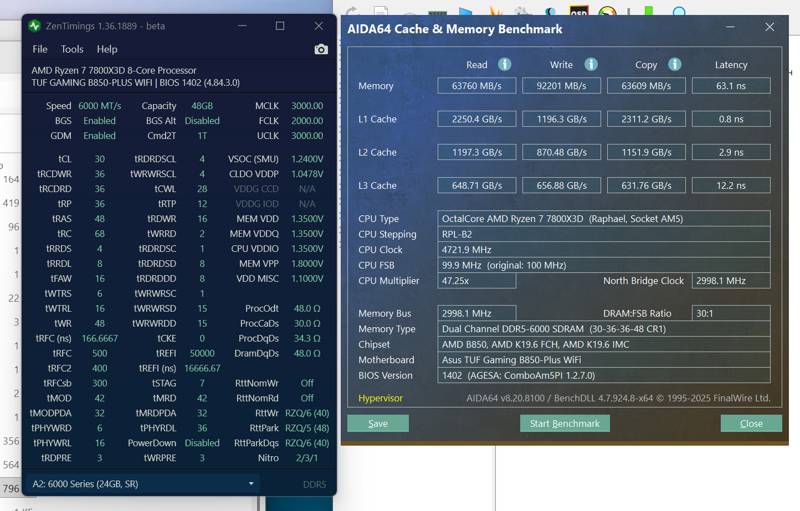Open the File menu in ZenTimings
This screenshot has height=511, width=800.
point(40,49)
